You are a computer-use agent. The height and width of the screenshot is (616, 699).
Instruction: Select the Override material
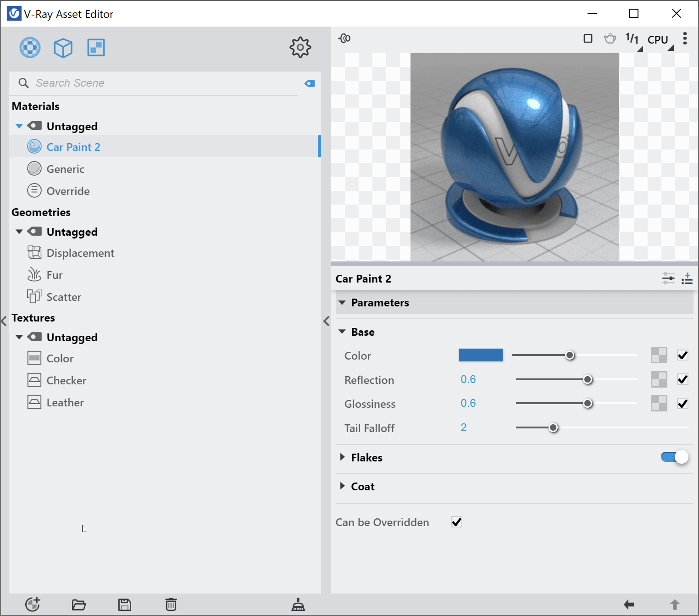point(165,191)
